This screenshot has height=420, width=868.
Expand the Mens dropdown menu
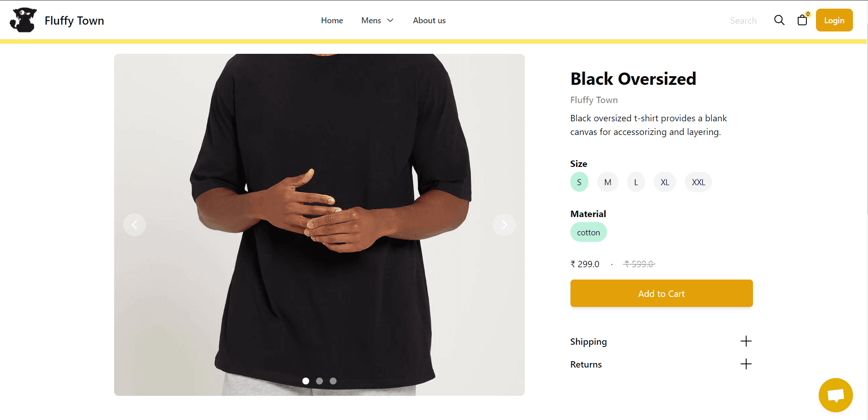click(377, 21)
